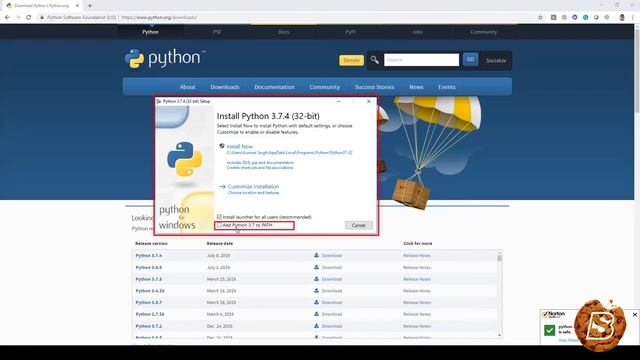Screen dimensions: 640x360
Task: Open the About menu in main navigation
Action: coord(187,87)
